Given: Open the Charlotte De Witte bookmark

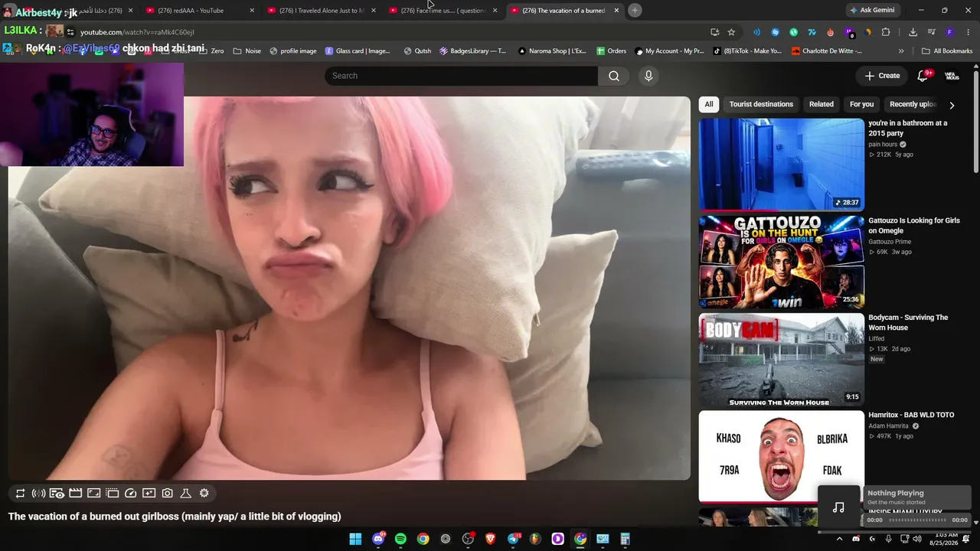Looking at the screenshot, I should click(827, 51).
